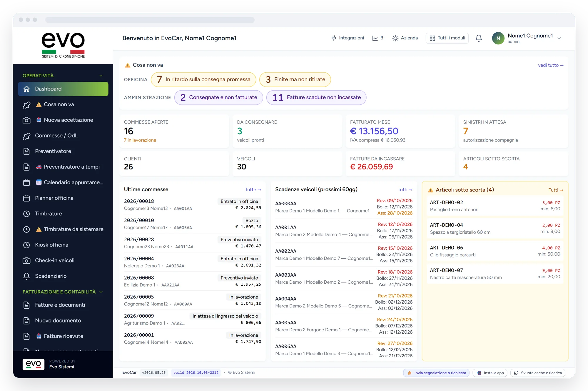Screen dimensions: 588x391
Task: Click the Commesse aperte card
Action: click(174, 131)
